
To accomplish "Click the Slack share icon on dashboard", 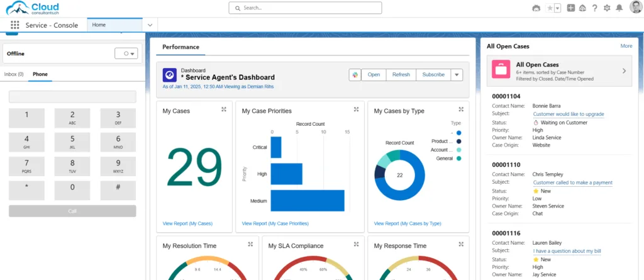I will (355, 75).
